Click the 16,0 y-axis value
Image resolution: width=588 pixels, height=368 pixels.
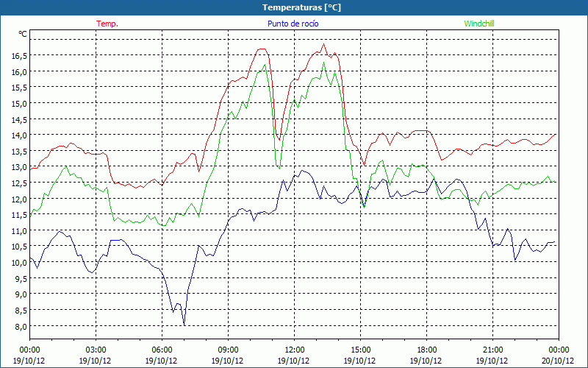(x=19, y=71)
